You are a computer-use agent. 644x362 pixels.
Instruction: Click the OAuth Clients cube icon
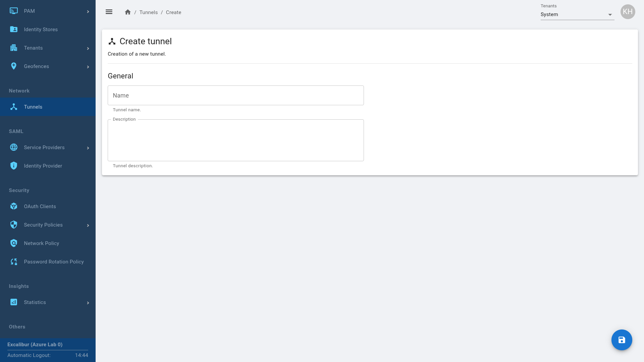(14, 206)
